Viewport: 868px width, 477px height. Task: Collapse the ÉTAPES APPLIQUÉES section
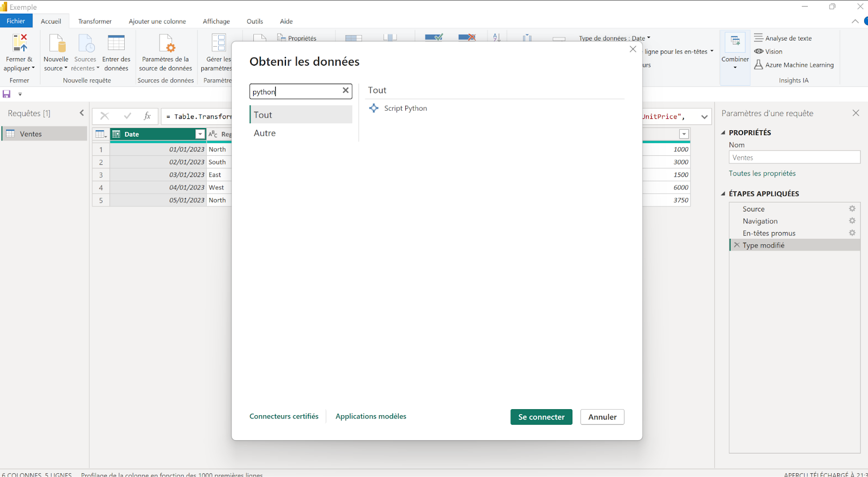723,194
